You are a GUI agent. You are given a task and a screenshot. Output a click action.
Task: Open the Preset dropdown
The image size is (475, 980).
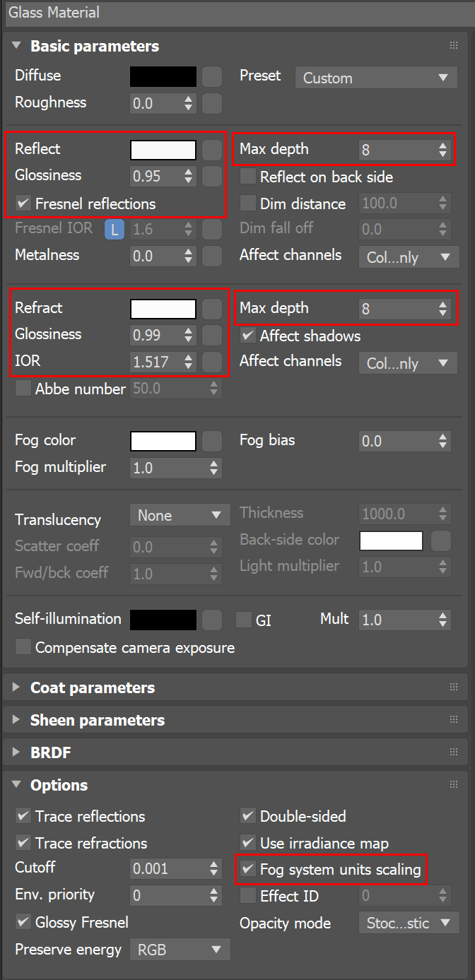click(375, 78)
